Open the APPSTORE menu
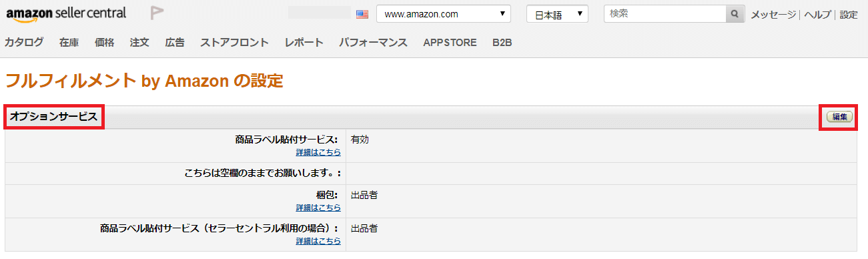 click(x=450, y=43)
